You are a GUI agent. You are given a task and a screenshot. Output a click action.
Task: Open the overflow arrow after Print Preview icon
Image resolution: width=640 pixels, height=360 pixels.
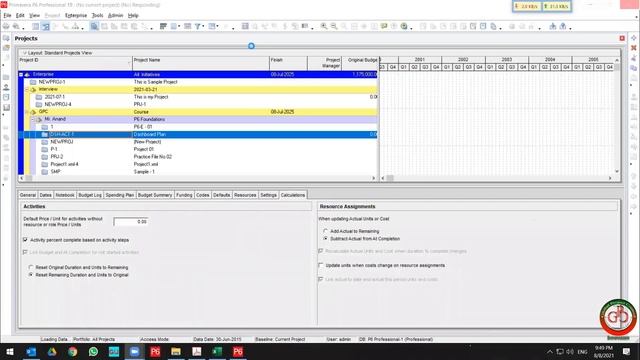pyautogui.click(x=23, y=28)
